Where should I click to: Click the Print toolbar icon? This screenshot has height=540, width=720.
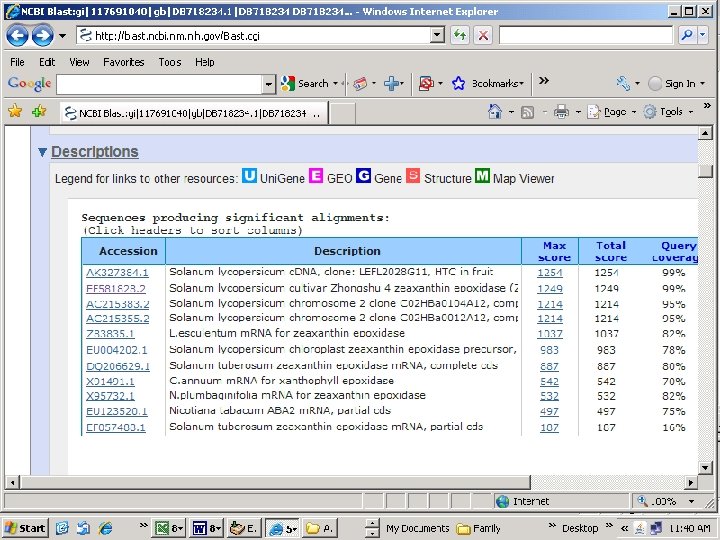561,112
